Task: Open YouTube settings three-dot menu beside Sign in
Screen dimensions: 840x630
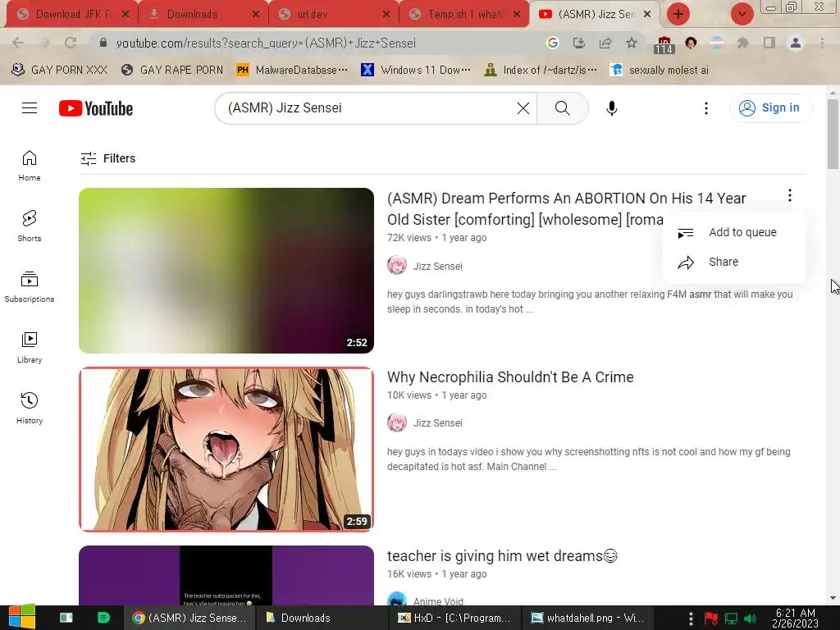Action: click(706, 108)
